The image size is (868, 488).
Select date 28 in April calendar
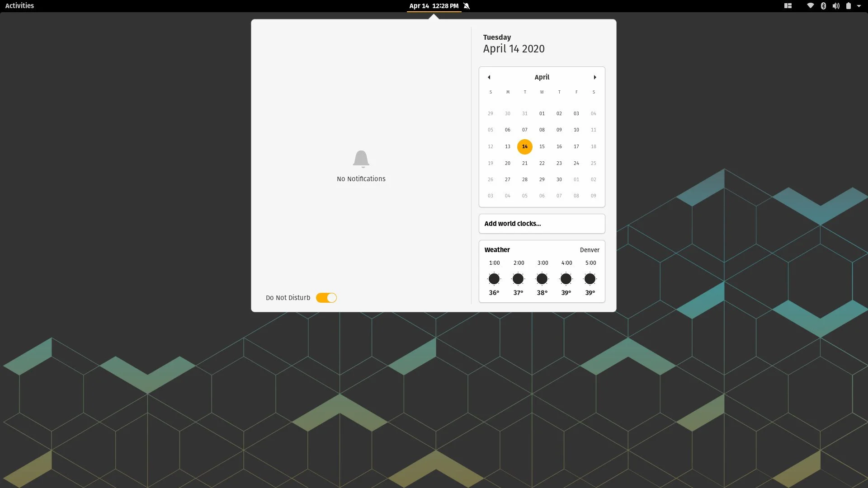click(524, 179)
